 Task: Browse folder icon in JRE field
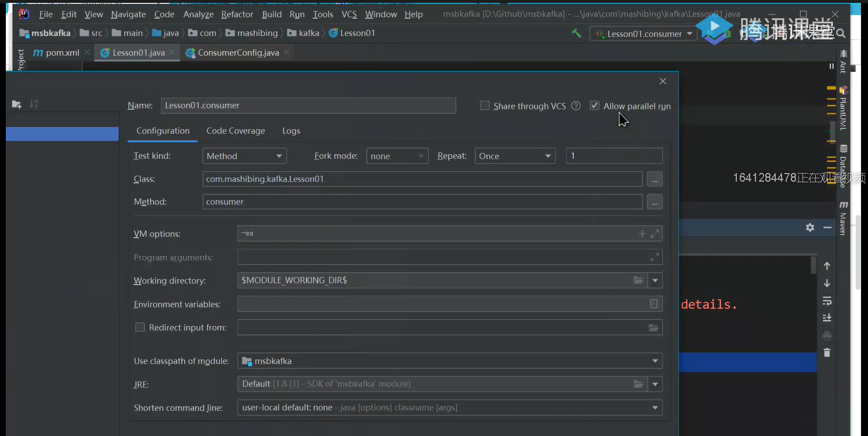(x=638, y=384)
